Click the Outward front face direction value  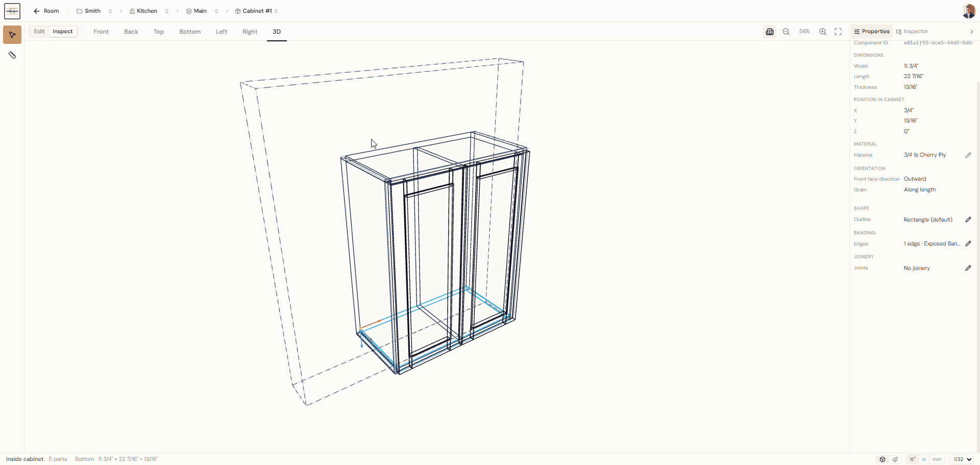click(x=915, y=179)
